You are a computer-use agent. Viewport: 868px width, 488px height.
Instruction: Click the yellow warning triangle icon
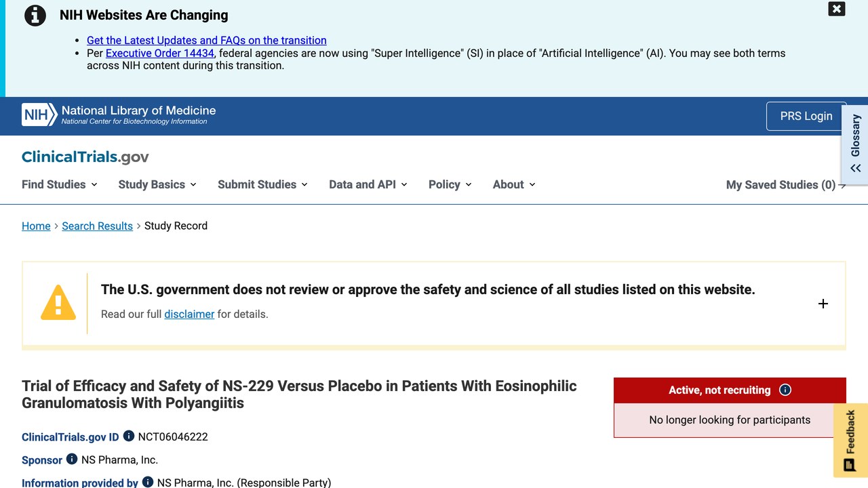(x=58, y=302)
